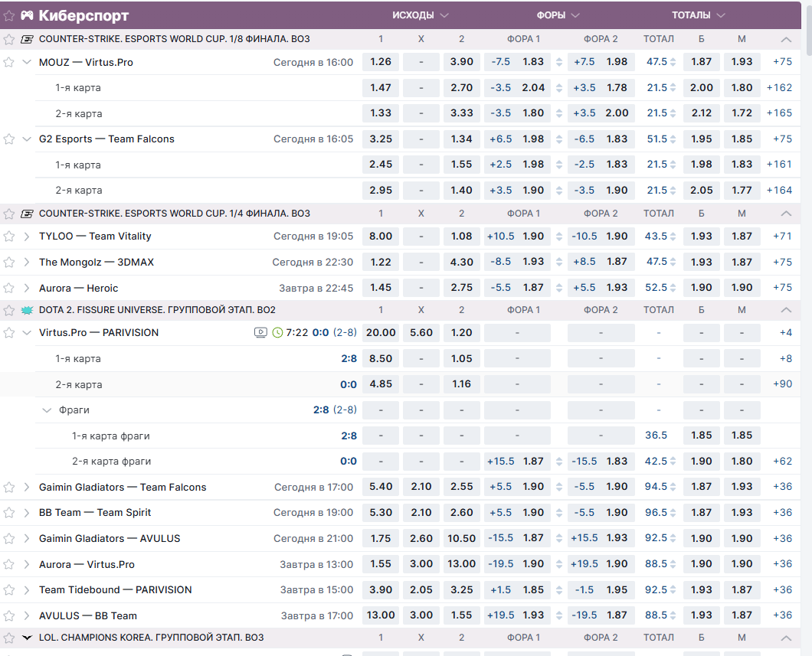This screenshot has width=812, height=656.
Task: Click the Counter-Strike icon in 1/4 финала header
Action: coord(27,214)
